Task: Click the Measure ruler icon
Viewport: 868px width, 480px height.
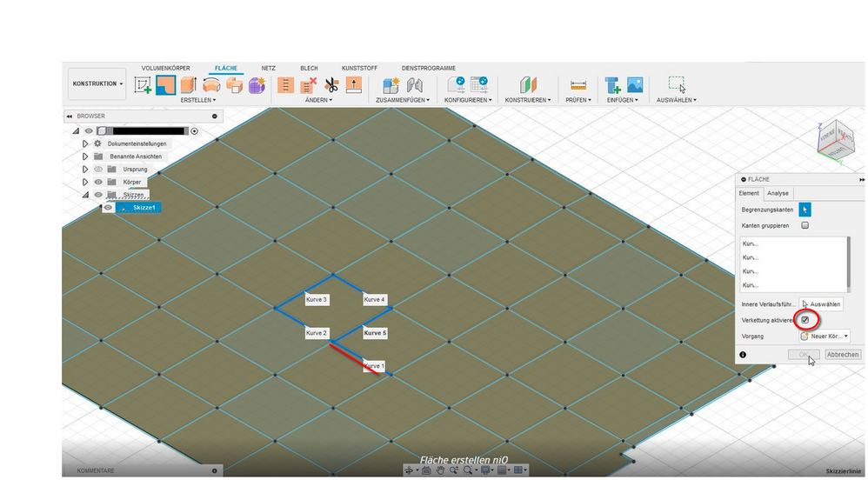Action: click(578, 86)
